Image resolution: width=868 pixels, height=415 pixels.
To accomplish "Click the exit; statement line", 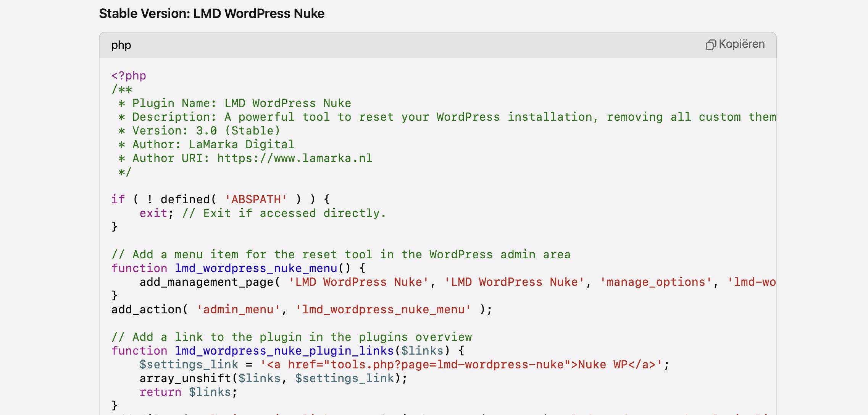I will coord(263,213).
